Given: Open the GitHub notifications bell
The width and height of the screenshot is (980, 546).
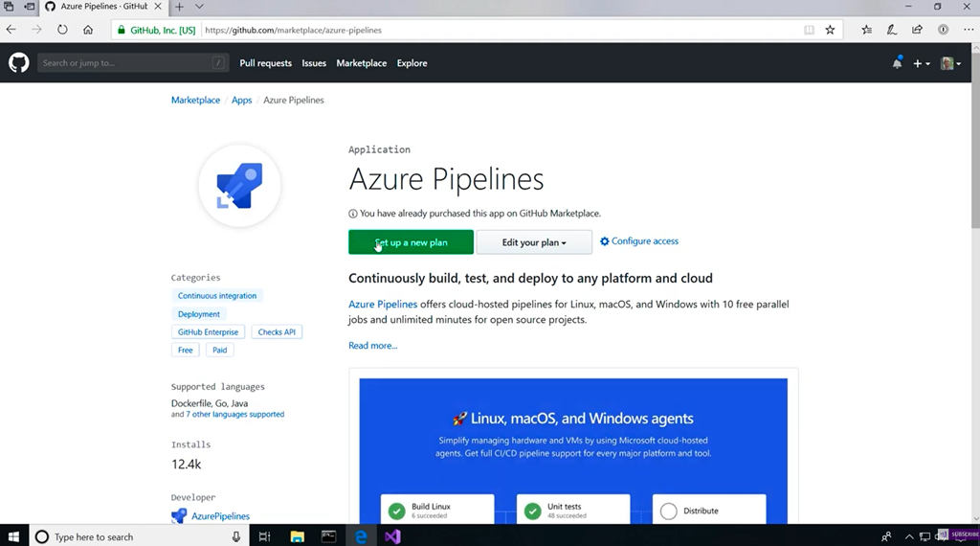Looking at the screenshot, I should pyautogui.click(x=897, y=63).
